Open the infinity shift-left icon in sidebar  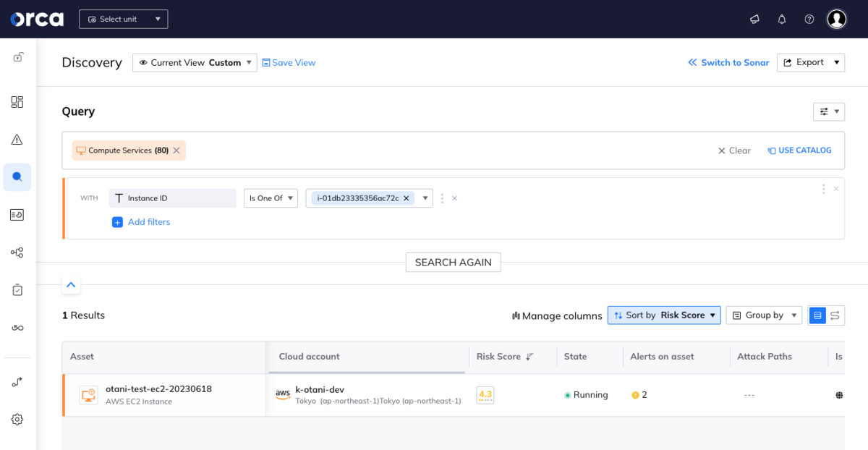(x=17, y=328)
